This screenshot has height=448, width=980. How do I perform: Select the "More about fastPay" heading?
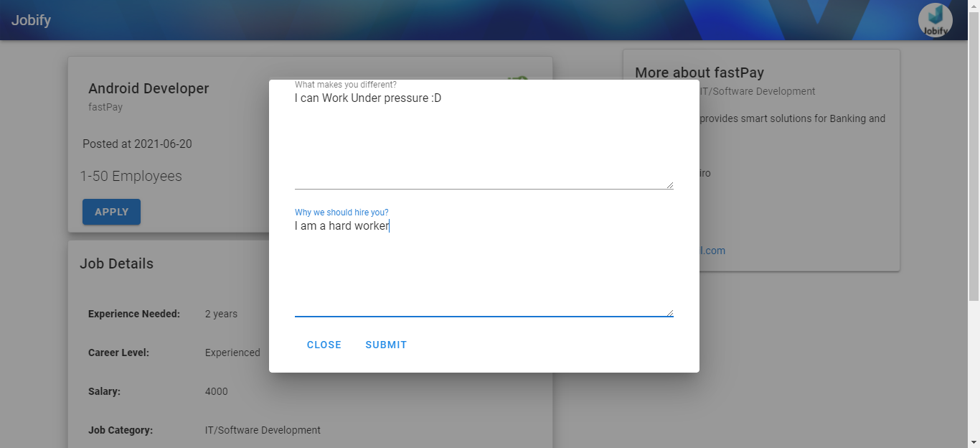tap(699, 73)
